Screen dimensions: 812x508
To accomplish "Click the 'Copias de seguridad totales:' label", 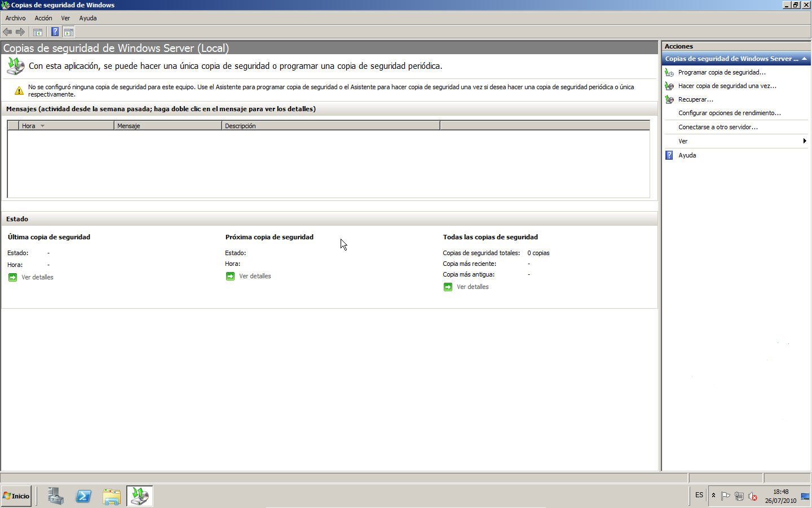I will pyautogui.click(x=482, y=253).
